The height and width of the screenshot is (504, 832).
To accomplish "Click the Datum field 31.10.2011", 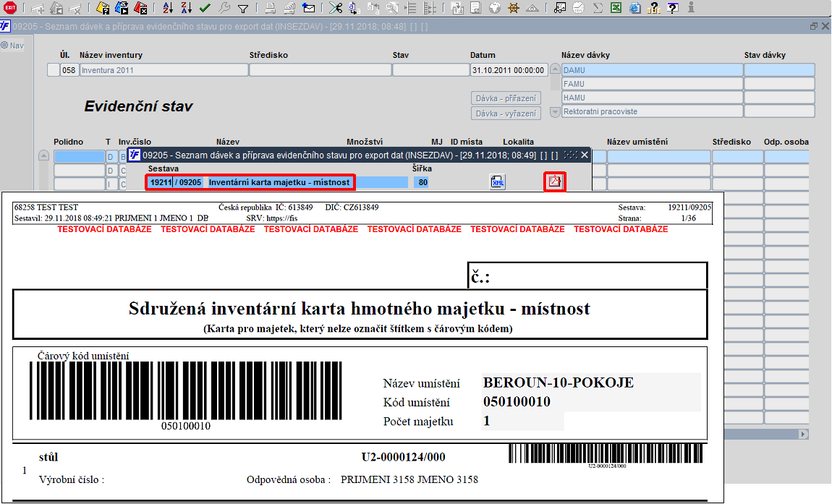I will 509,70.
